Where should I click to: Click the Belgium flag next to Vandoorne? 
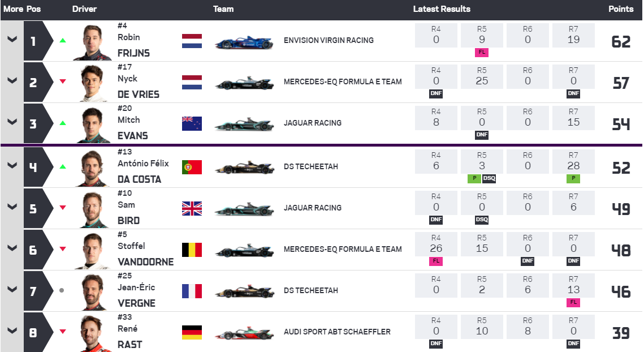192,250
